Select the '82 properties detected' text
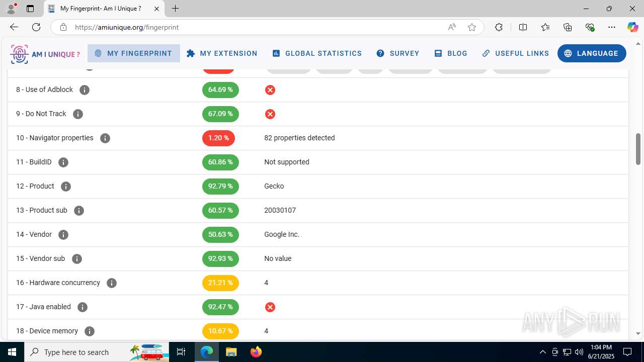 pos(299,138)
